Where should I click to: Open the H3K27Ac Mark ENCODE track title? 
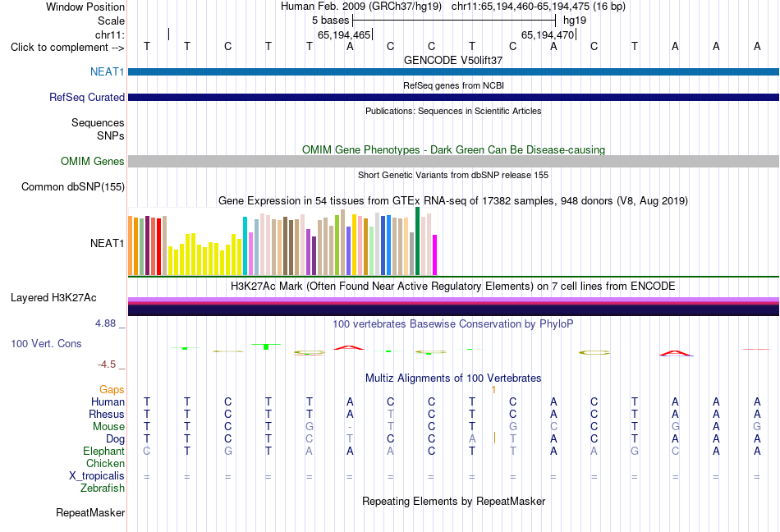[x=453, y=286]
